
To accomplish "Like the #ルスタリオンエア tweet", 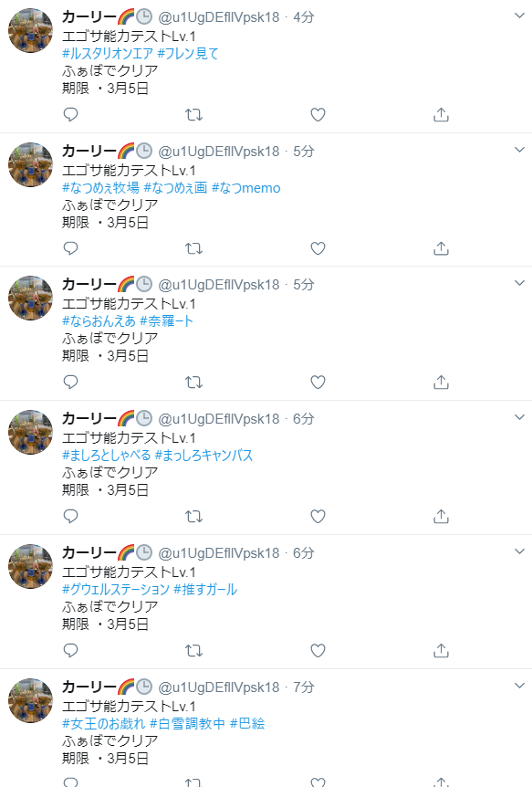I will [x=318, y=115].
